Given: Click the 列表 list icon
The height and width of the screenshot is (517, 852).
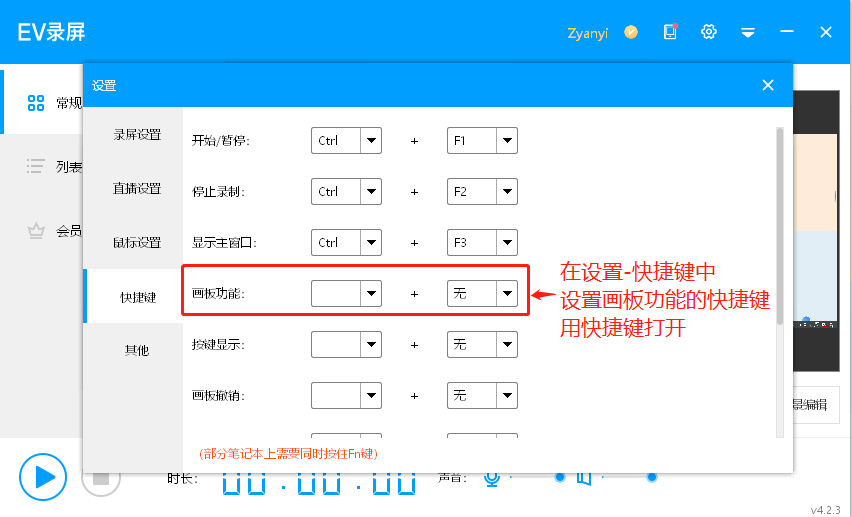Looking at the screenshot, I should click(36, 166).
